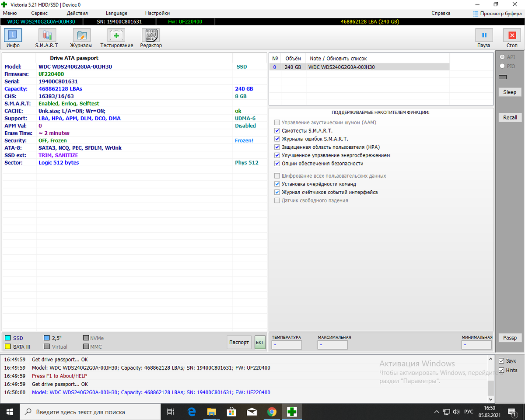Open Google Chrome from taskbar
The width and height of the screenshot is (525, 420).
[x=272, y=412]
